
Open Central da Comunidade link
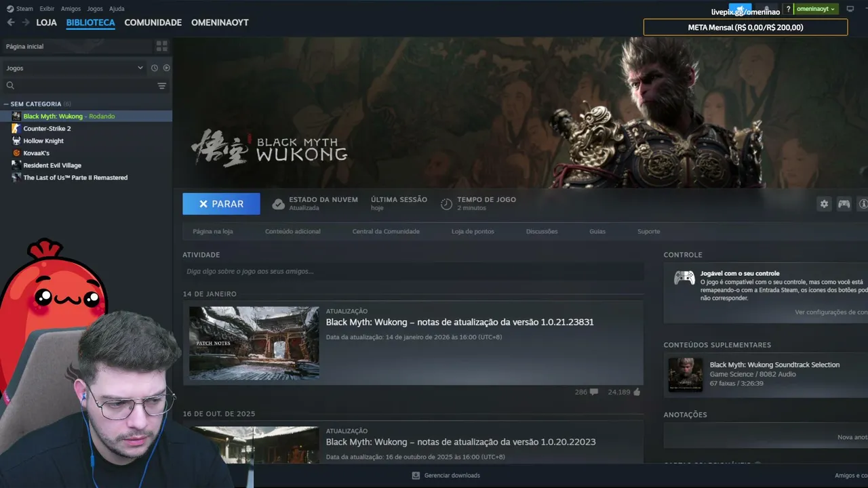pos(386,231)
